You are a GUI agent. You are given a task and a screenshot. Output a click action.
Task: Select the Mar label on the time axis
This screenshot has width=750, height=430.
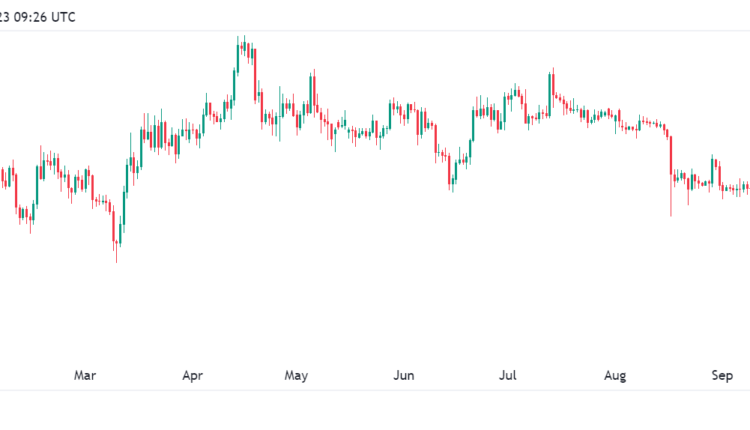click(85, 376)
